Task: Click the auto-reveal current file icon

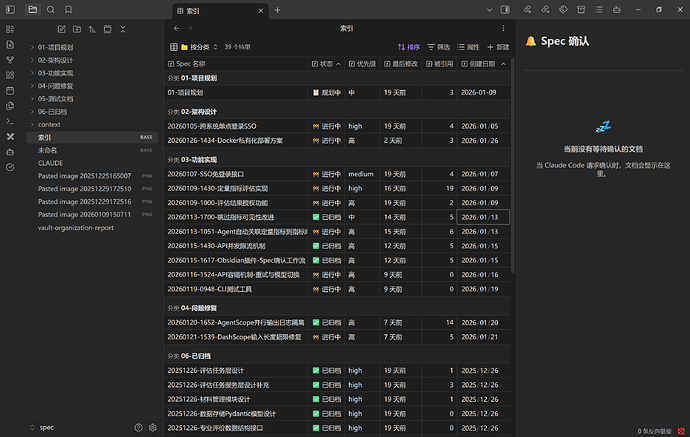Action: [107, 29]
